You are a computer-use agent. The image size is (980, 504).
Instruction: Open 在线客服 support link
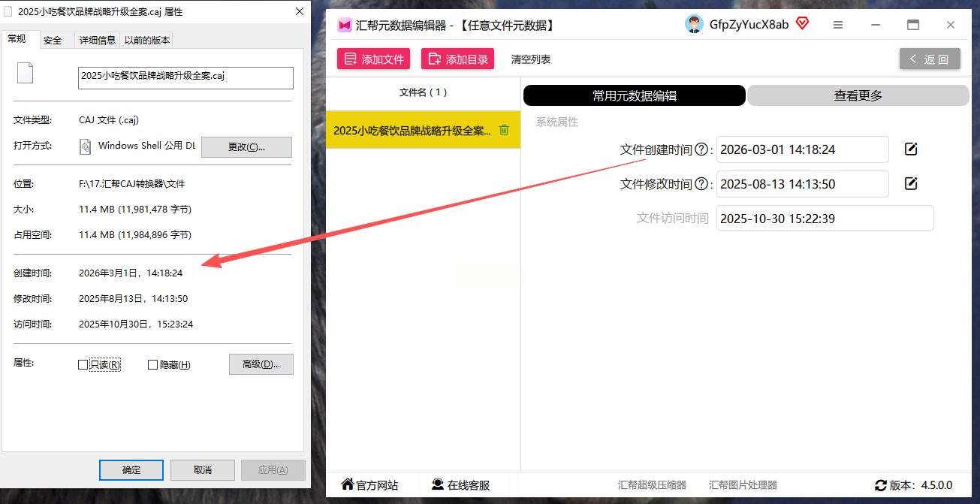[x=461, y=485]
